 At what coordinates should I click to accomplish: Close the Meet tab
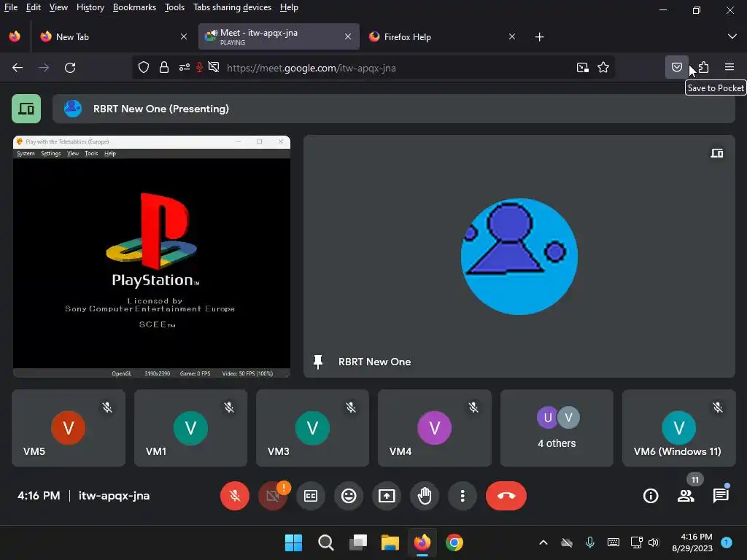(348, 36)
